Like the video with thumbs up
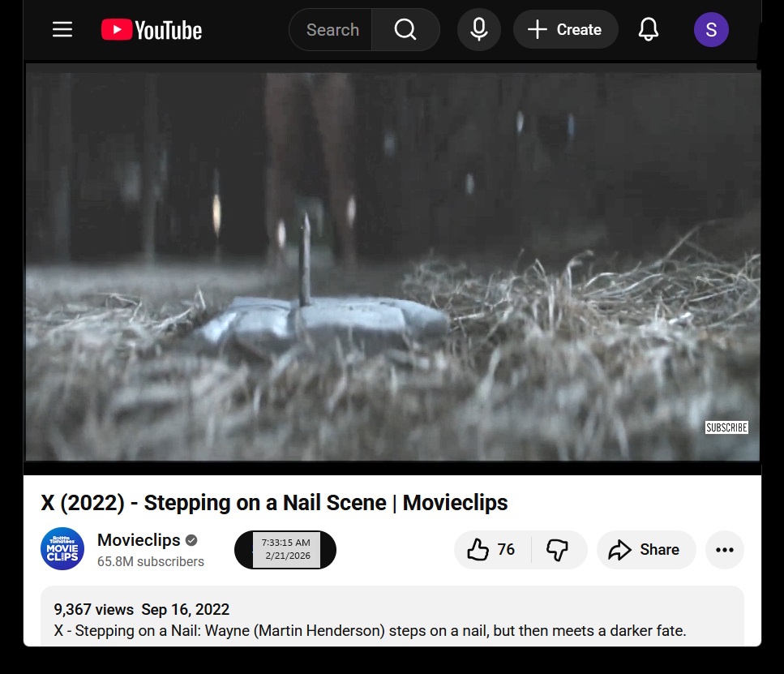The width and height of the screenshot is (784, 674). tap(492, 550)
